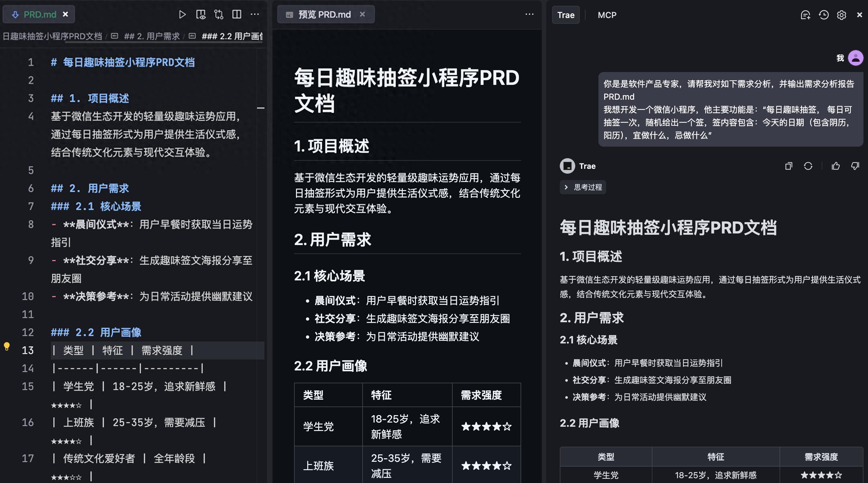Regenerate the Trae response
Screen dimensions: 868x483
click(x=809, y=166)
